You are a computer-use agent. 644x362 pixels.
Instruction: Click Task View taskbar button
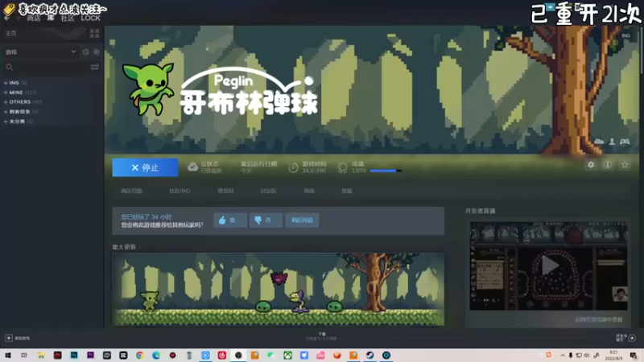coord(24,356)
